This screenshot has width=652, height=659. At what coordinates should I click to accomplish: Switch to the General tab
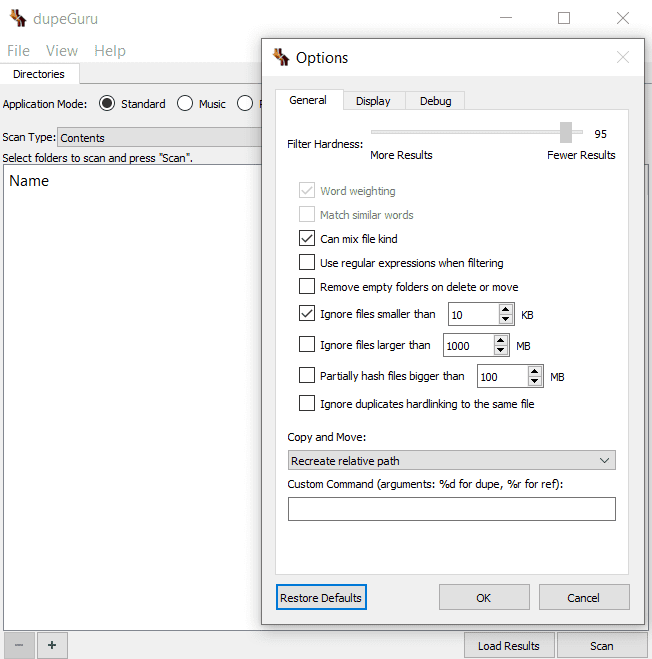[308, 100]
